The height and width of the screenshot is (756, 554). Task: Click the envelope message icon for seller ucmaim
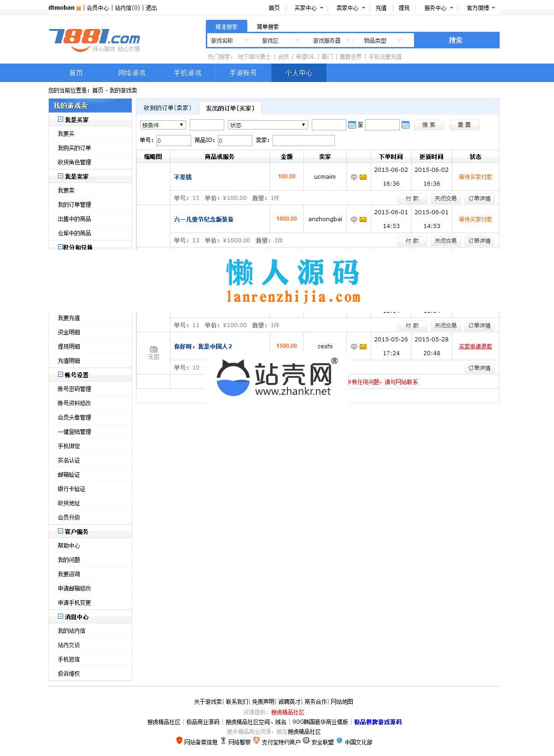[x=363, y=177]
